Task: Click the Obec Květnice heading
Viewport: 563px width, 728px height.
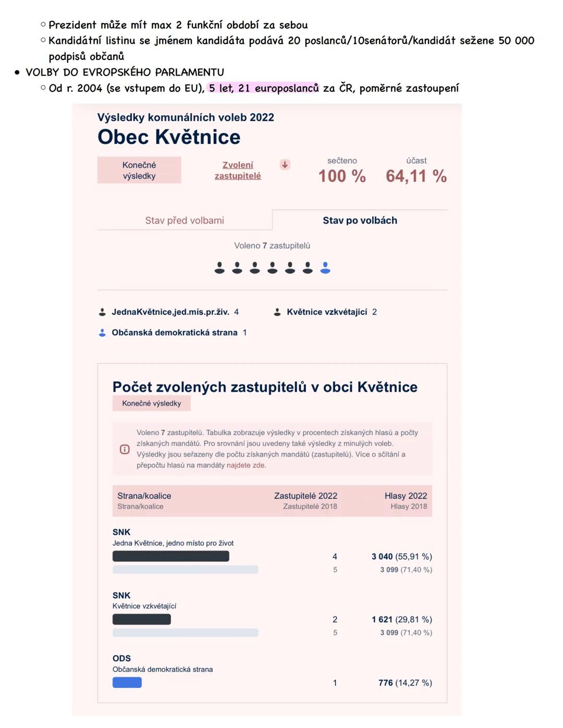Action: click(169, 137)
